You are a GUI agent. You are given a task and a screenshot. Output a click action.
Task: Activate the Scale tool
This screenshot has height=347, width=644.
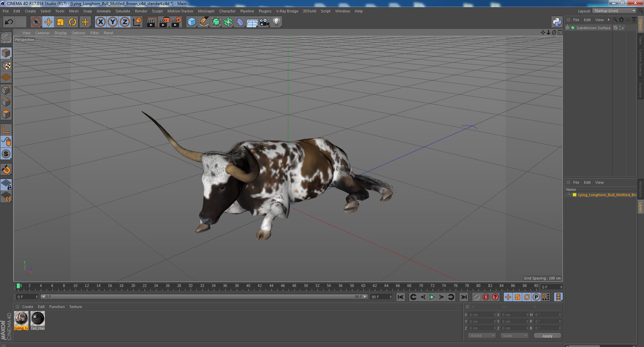click(x=60, y=22)
